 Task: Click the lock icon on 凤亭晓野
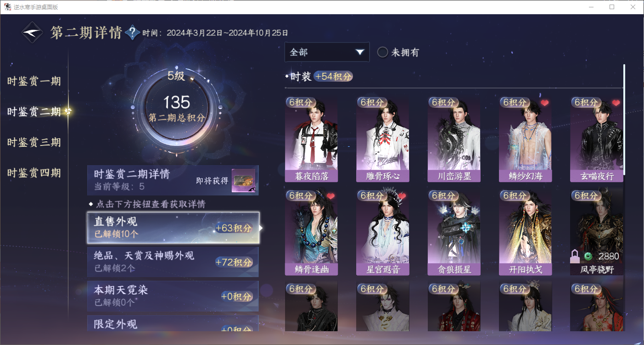click(575, 256)
